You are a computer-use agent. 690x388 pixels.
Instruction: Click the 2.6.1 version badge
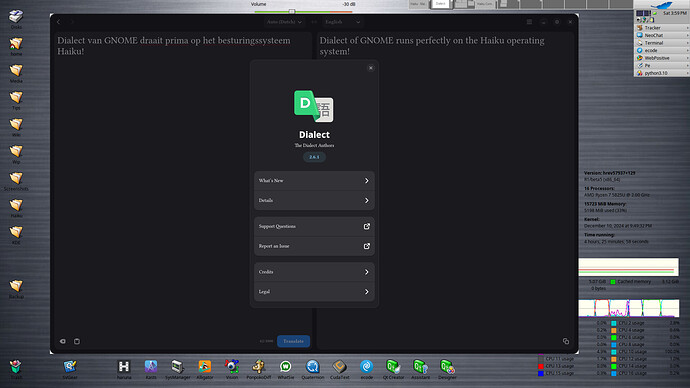314,157
